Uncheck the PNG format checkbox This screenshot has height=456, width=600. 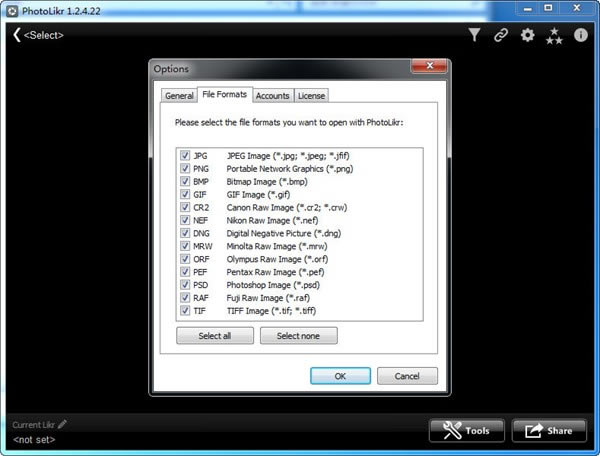pos(185,168)
